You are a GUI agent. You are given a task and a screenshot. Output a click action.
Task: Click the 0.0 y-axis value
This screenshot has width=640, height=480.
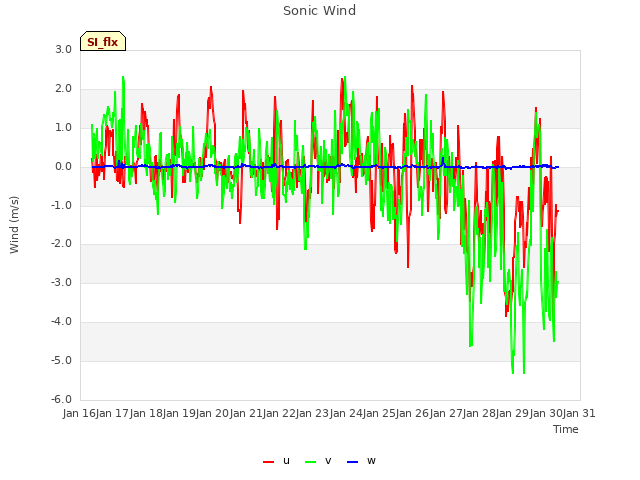[64, 167]
